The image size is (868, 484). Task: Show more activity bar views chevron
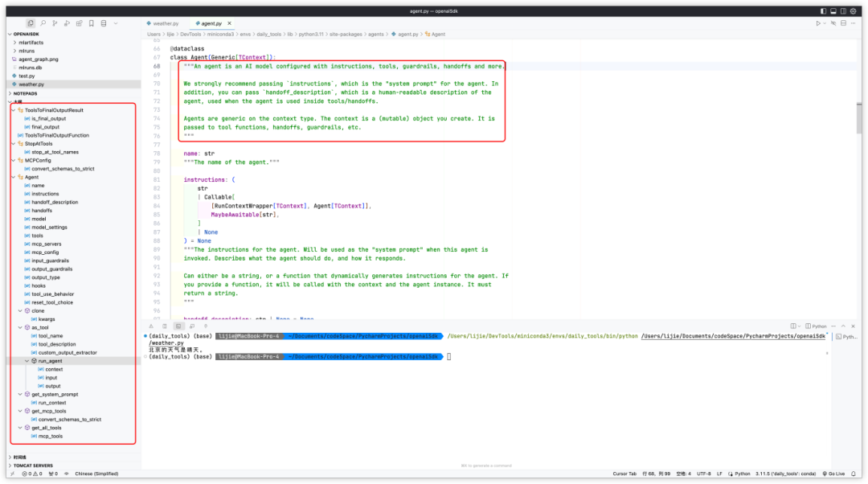[116, 23]
